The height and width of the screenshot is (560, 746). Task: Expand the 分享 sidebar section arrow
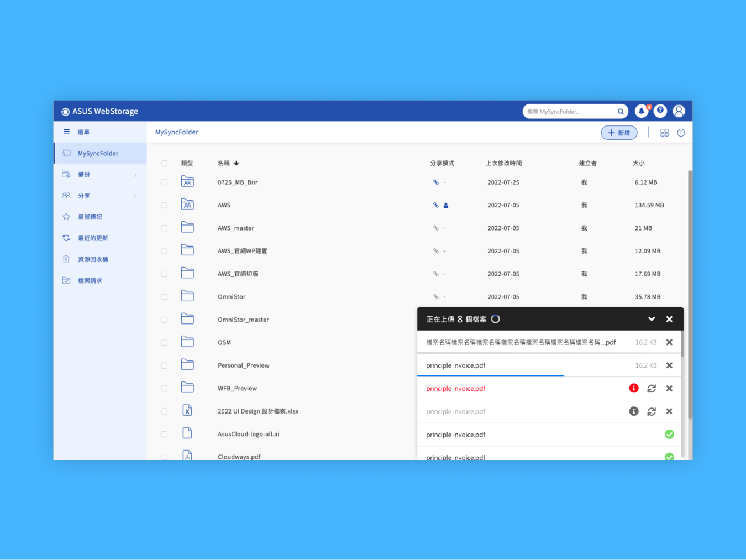click(135, 196)
